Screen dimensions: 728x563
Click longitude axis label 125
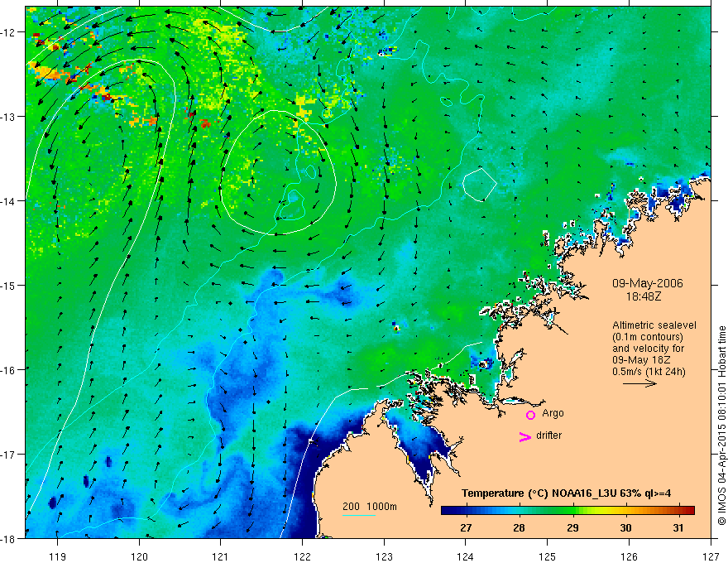548,556
